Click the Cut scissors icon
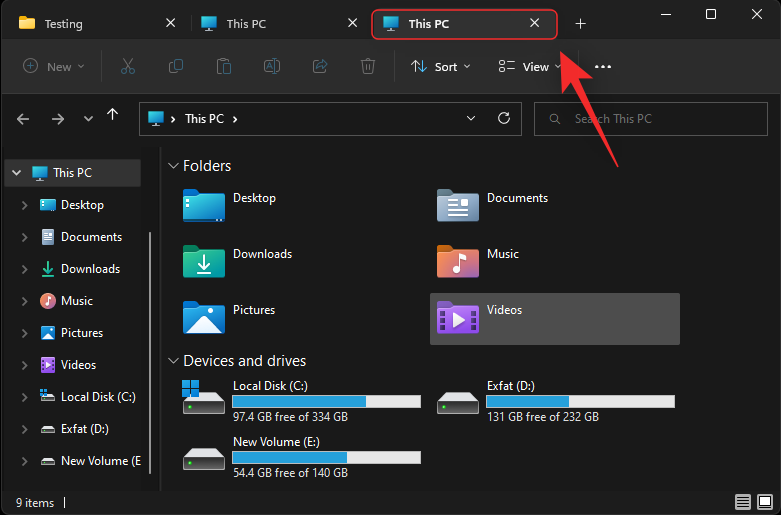Viewport: 781px width, 515px height. pos(128,66)
